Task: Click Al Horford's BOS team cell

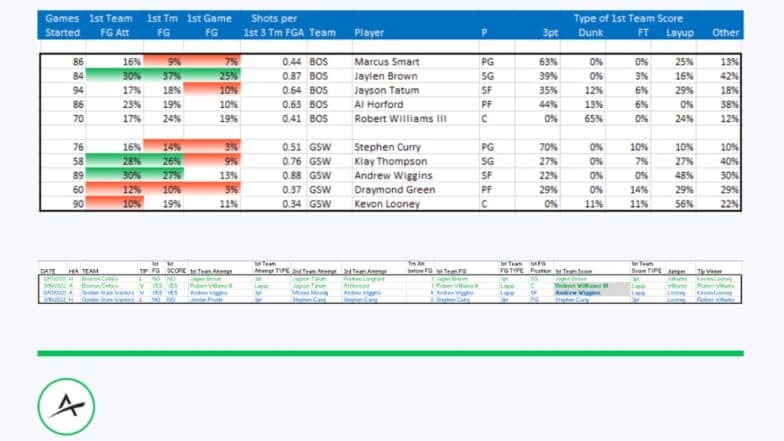Action: point(318,104)
